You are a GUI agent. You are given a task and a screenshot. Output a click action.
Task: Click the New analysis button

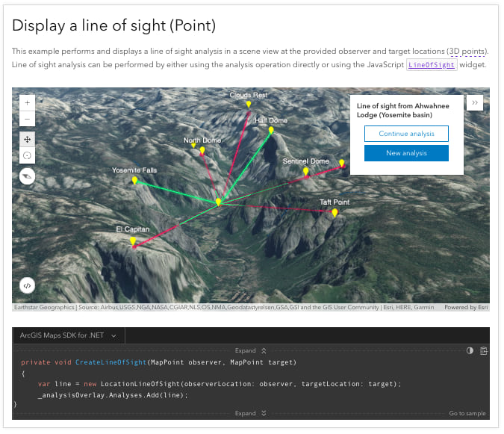(406, 153)
